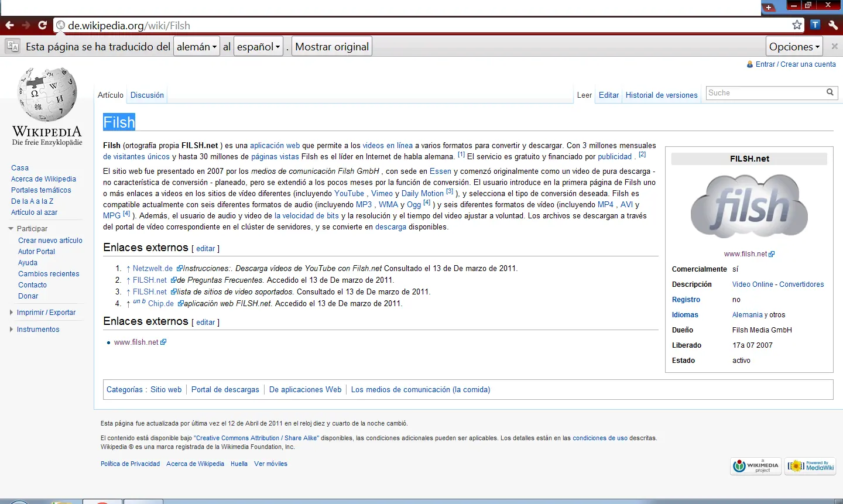Viewport: 843px width, 504px height.
Task: Go back using the browser back arrow
Action: [9, 25]
